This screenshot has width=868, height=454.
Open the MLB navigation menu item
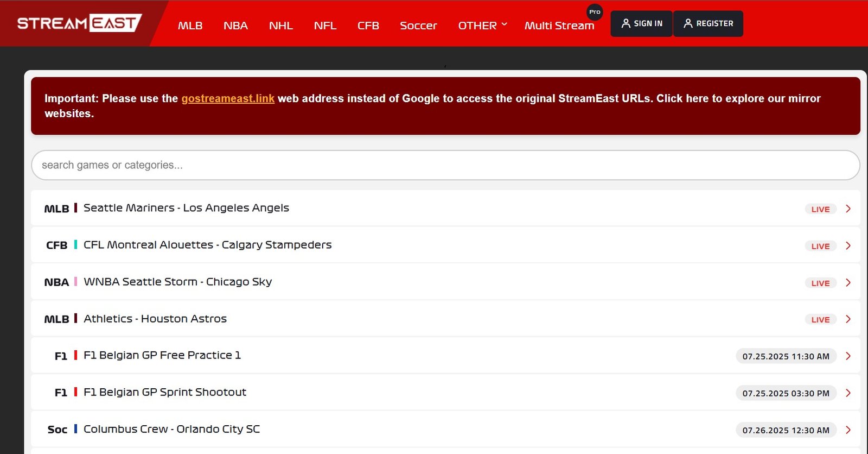[190, 26]
